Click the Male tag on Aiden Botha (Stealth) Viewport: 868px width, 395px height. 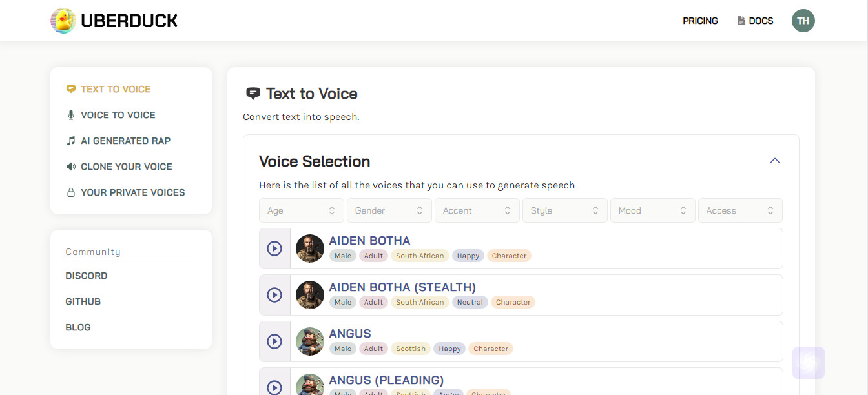343,302
